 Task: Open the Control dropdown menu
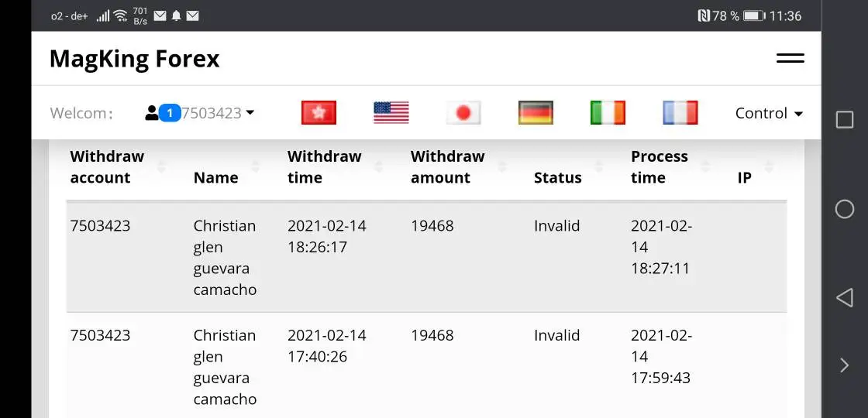tap(768, 113)
